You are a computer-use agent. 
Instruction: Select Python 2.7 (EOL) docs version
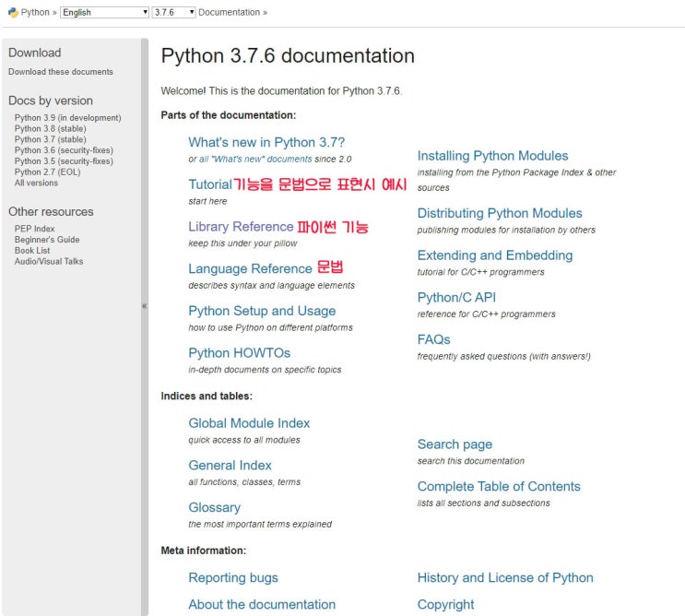(48, 172)
